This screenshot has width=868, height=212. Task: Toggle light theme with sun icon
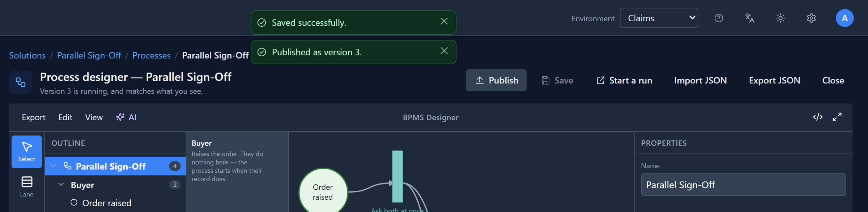(x=780, y=18)
